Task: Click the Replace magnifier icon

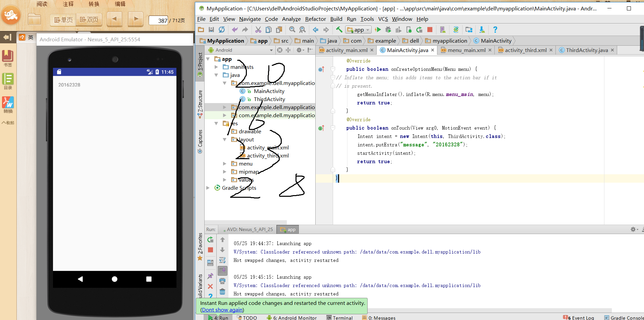Action: click(303, 30)
